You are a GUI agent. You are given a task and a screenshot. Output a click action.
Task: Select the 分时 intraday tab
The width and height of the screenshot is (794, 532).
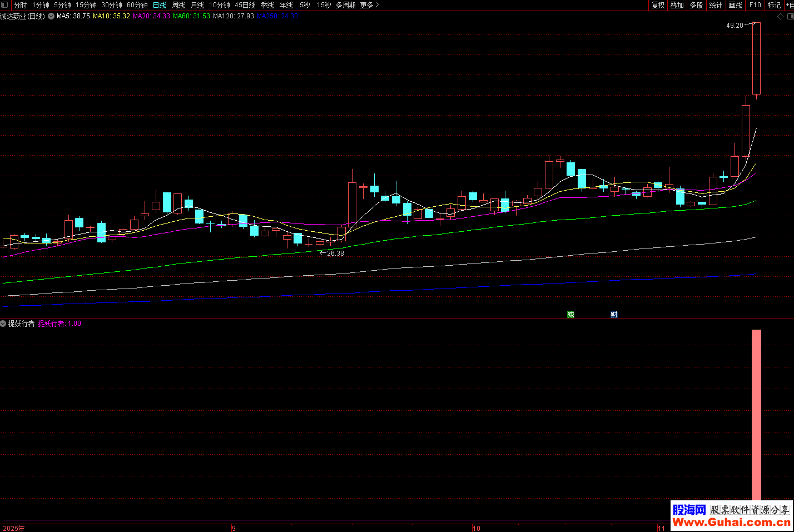(x=21, y=5)
